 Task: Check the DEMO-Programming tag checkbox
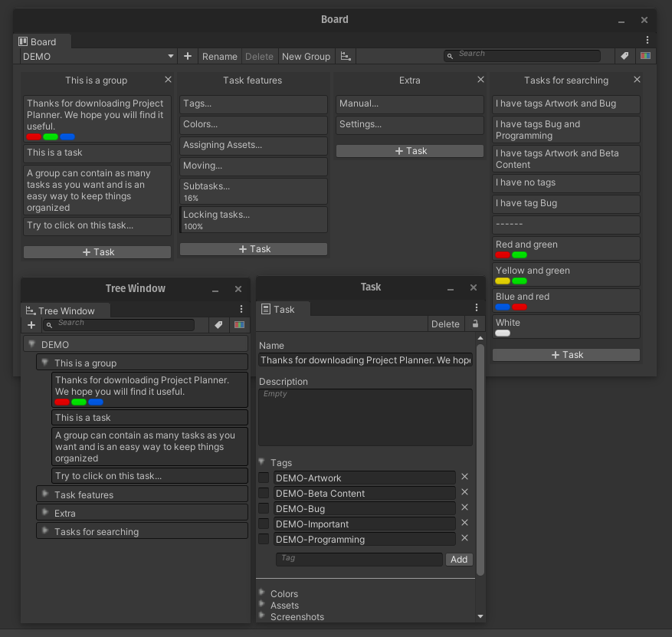tap(264, 539)
